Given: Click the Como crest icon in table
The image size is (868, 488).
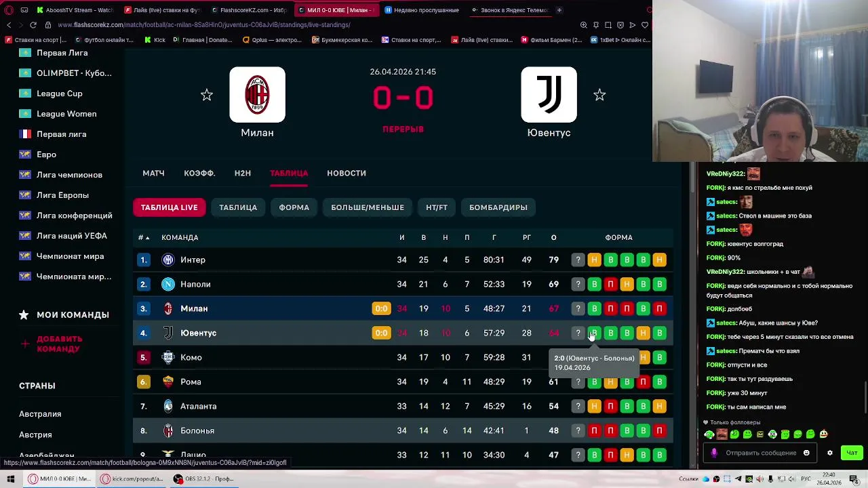Looking at the screenshot, I should [168, 357].
